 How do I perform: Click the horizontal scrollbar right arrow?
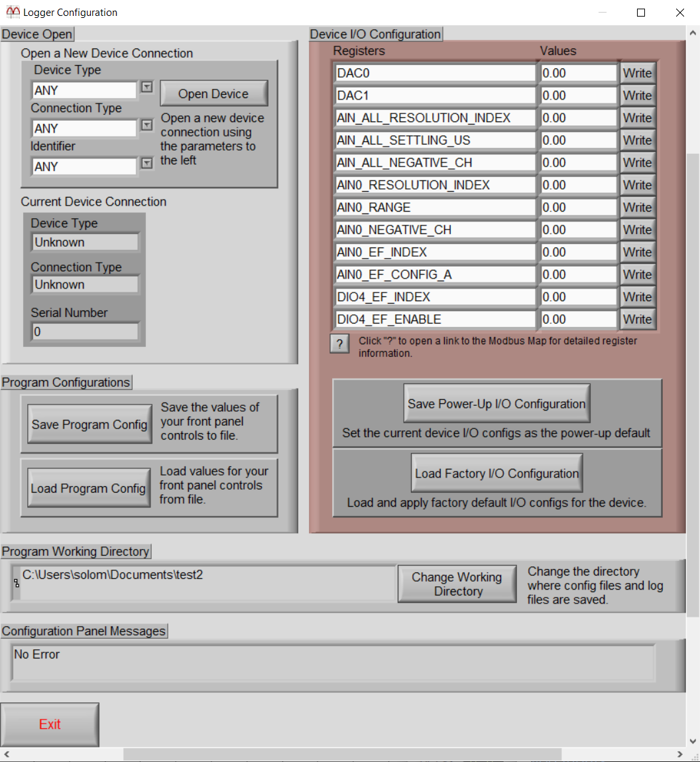680,754
